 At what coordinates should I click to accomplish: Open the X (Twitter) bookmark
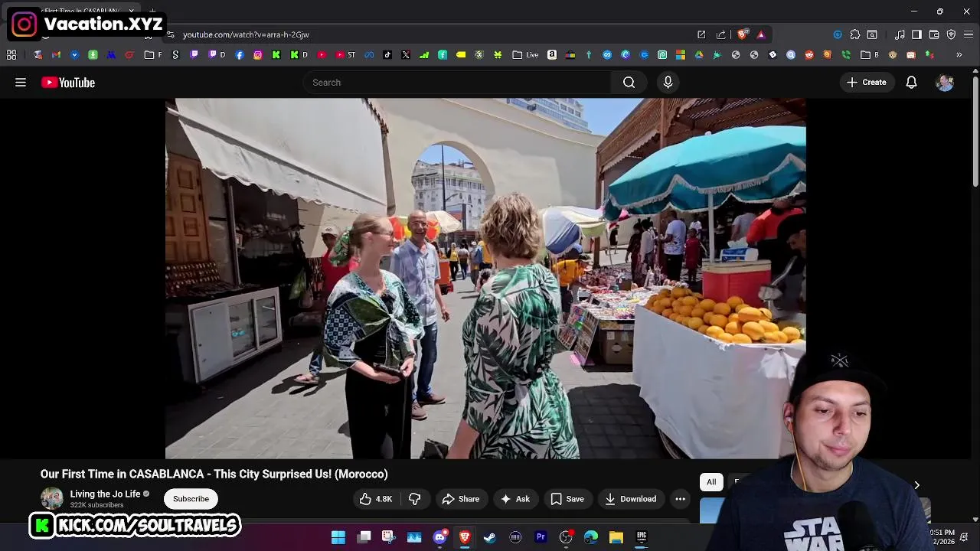[405, 55]
